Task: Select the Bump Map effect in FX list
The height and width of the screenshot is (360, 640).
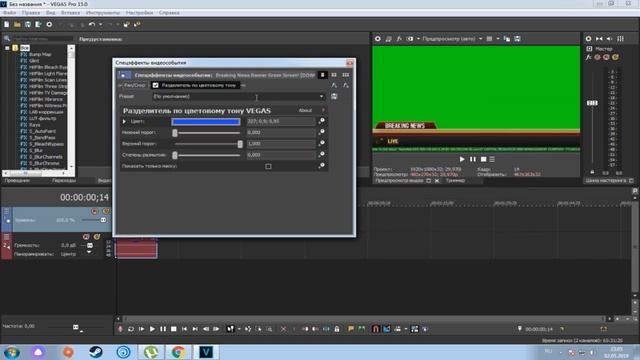Action: click(40, 54)
